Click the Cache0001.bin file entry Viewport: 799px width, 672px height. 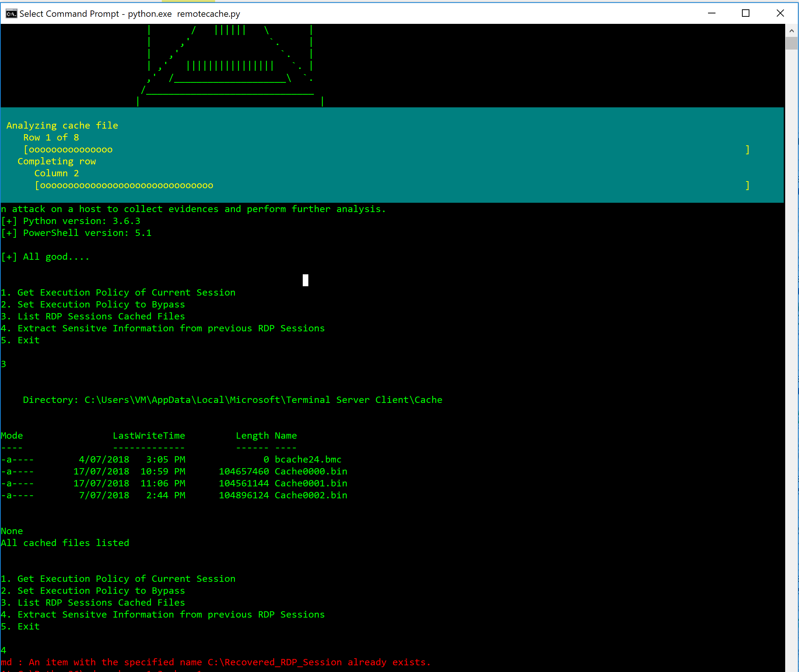tap(311, 483)
